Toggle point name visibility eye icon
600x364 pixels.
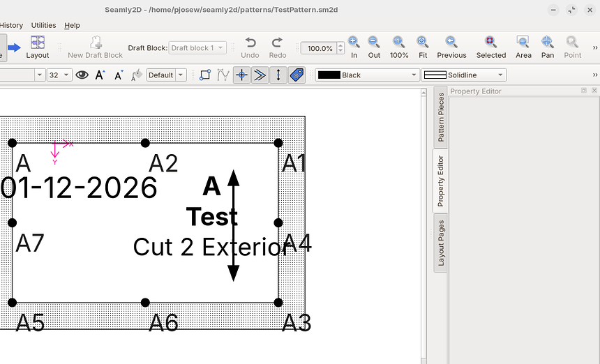[82, 75]
